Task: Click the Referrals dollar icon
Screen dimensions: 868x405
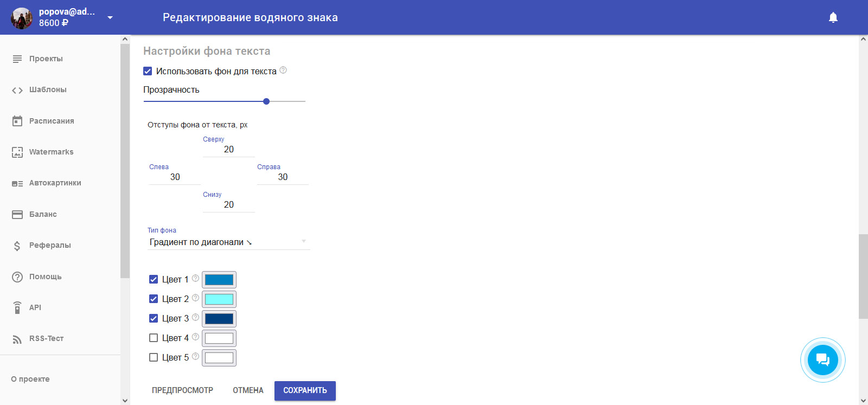Action: click(17, 246)
